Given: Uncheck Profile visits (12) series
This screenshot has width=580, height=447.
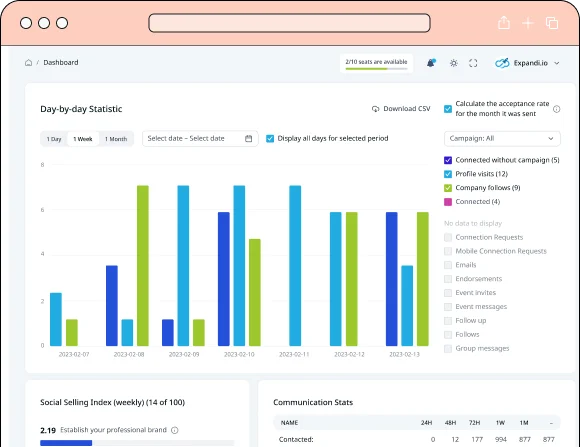Looking at the screenshot, I should click(448, 174).
